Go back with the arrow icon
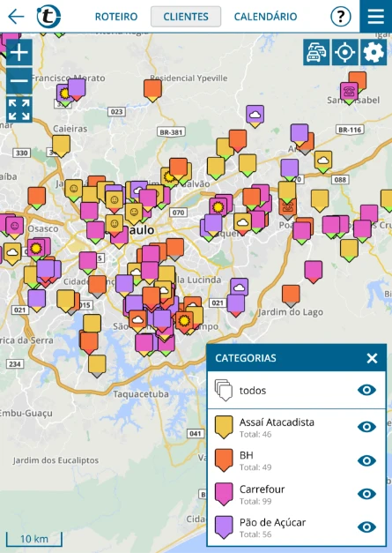The width and height of the screenshot is (392, 553). tap(16, 17)
